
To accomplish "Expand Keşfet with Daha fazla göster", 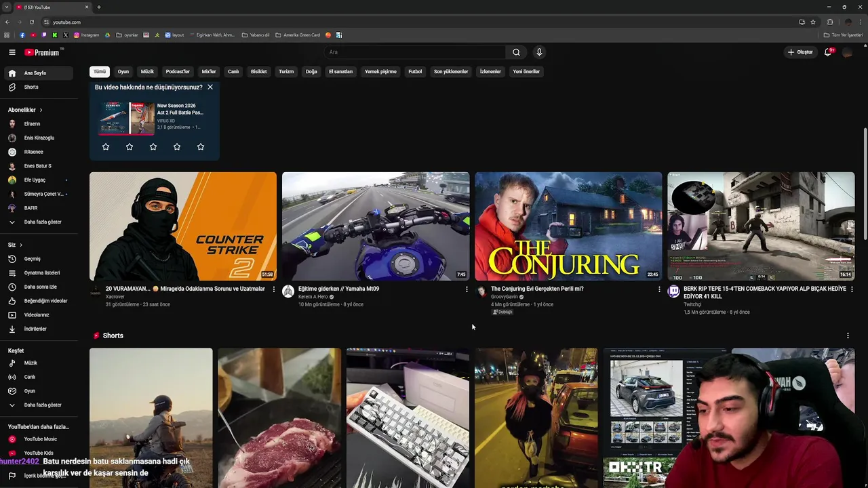I will tap(37, 405).
